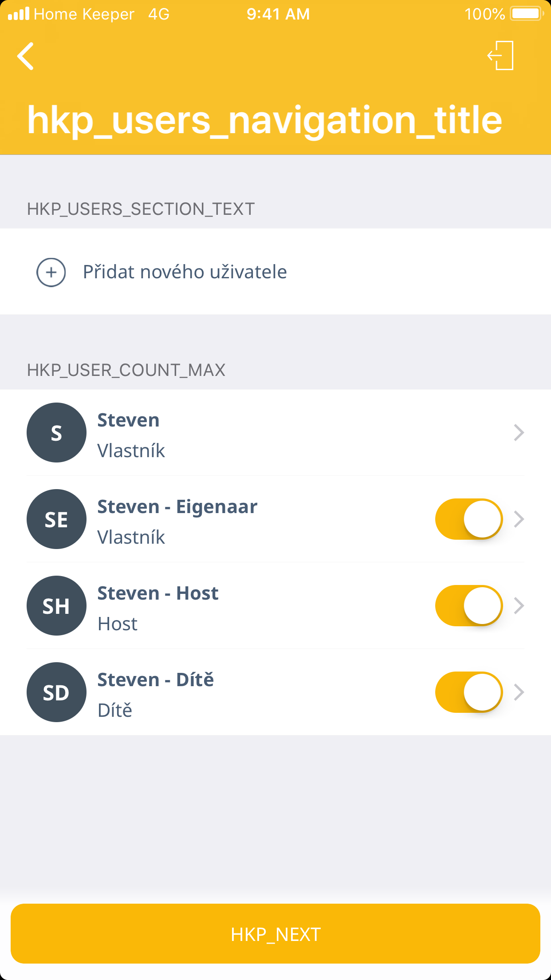Screen dimensions: 551x980
Task: Open Steven - Eigenaar chevron arrow
Action: pyautogui.click(x=519, y=519)
